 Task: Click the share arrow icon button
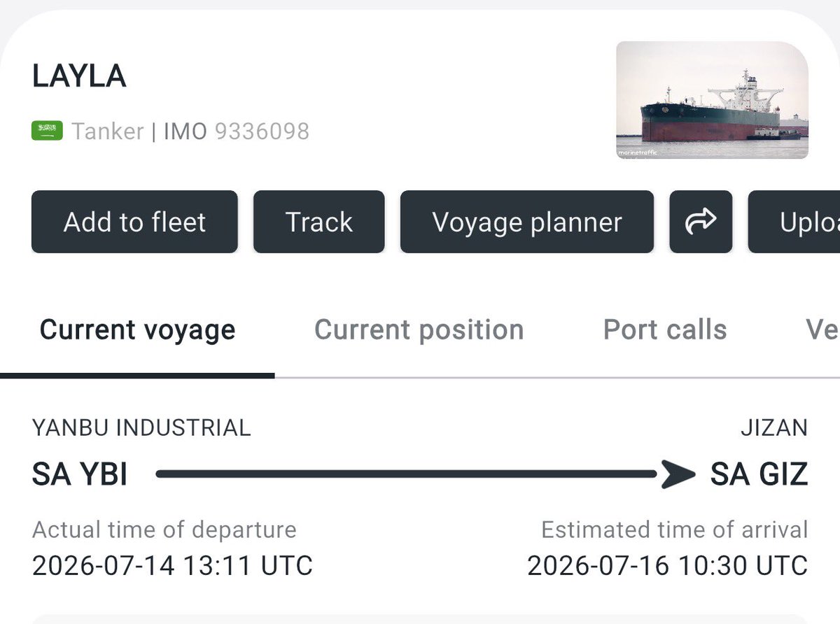(x=701, y=222)
